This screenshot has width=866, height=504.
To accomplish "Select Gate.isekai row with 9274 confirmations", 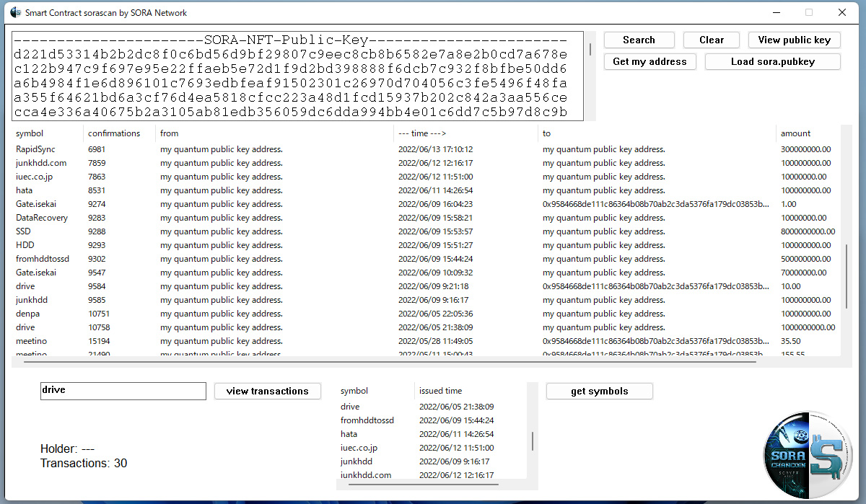I will point(427,204).
